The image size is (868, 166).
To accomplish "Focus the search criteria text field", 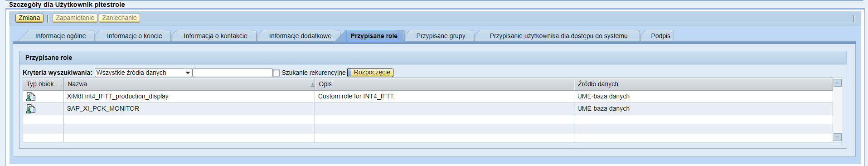I will pos(233,73).
